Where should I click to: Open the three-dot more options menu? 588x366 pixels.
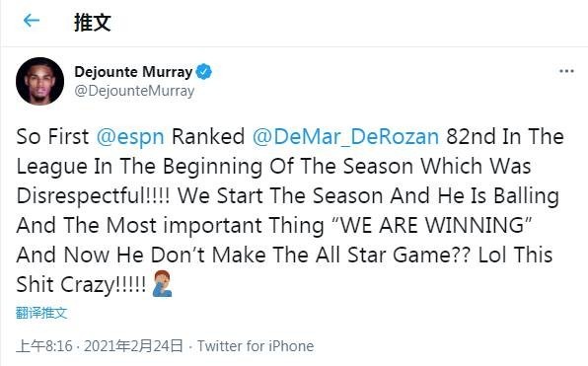tap(566, 71)
